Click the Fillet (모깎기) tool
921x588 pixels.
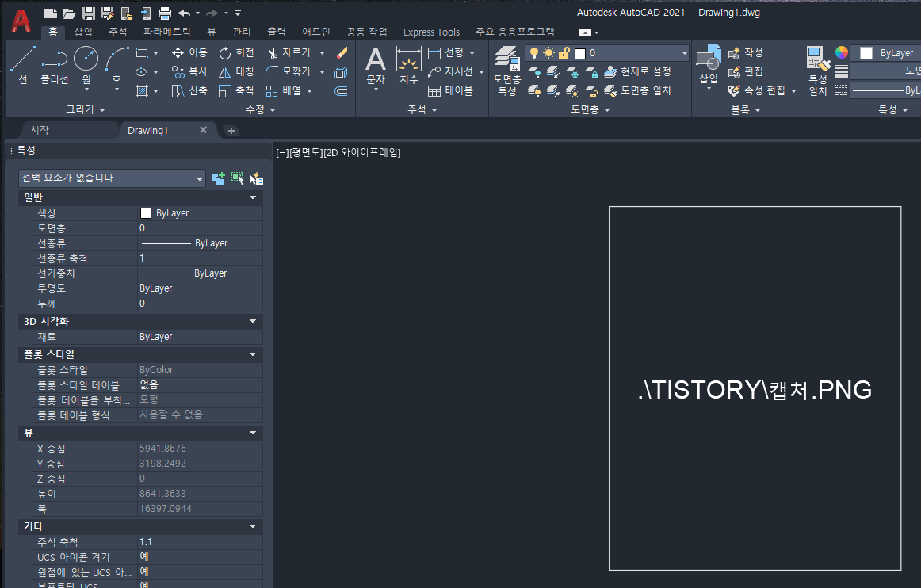(288, 71)
